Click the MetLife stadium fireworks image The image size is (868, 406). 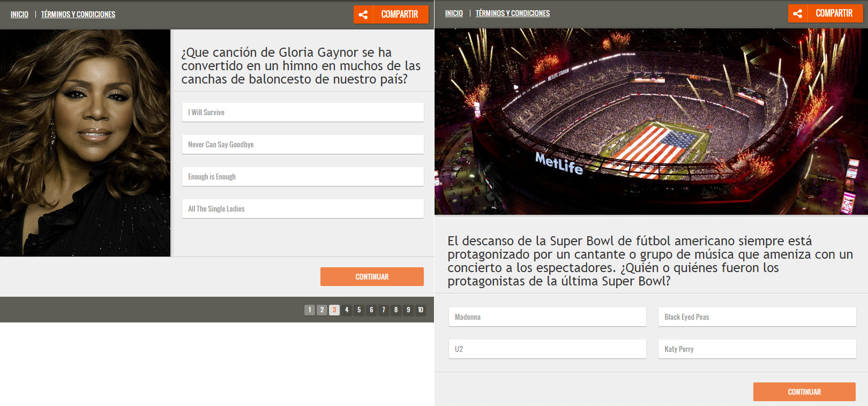coord(651,122)
